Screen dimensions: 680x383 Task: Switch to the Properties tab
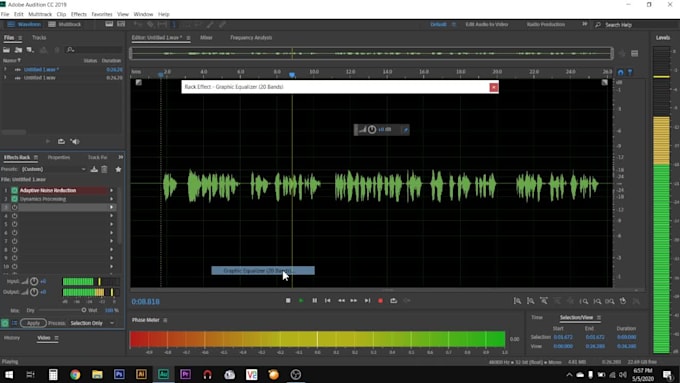[x=59, y=157]
